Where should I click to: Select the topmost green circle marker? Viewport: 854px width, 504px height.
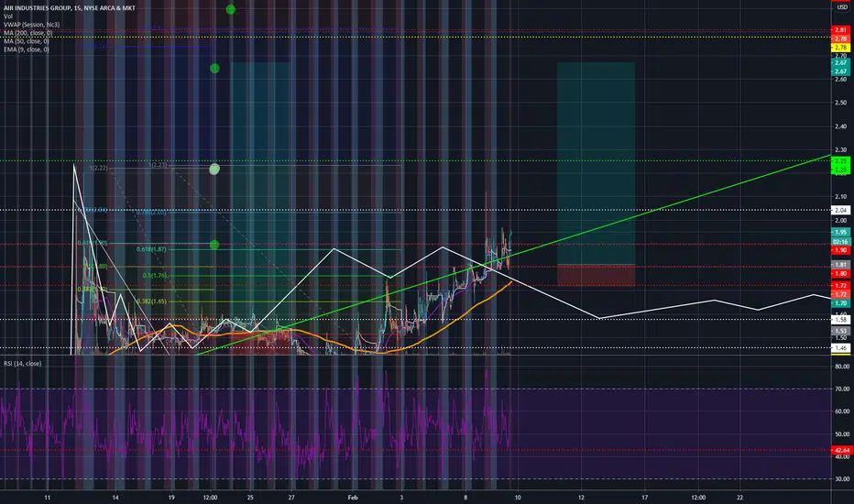click(x=230, y=9)
